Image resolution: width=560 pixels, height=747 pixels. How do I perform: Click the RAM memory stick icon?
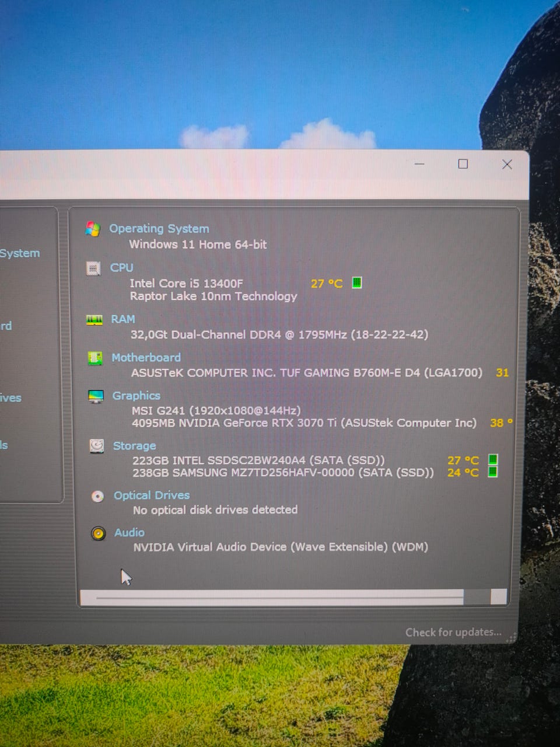pyautogui.click(x=94, y=320)
